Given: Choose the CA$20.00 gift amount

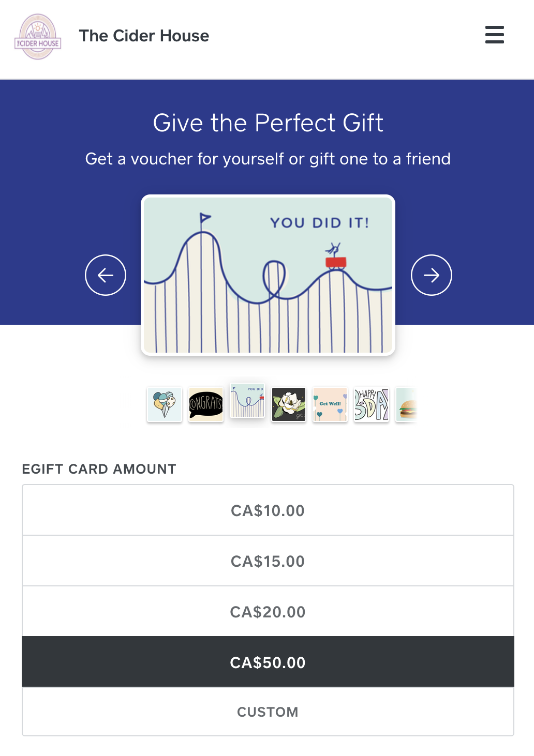Looking at the screenshot, I should click(x=268, y=612).
